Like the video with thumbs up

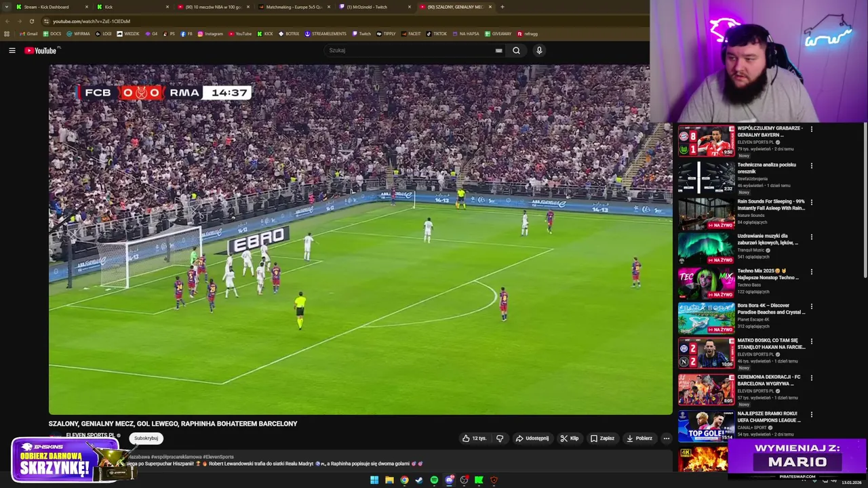coord(474,439)
